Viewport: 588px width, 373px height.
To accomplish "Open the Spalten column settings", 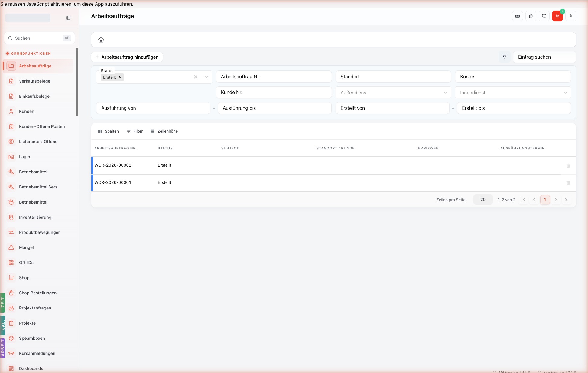I will pyautogui.click(x=108, y=131).
